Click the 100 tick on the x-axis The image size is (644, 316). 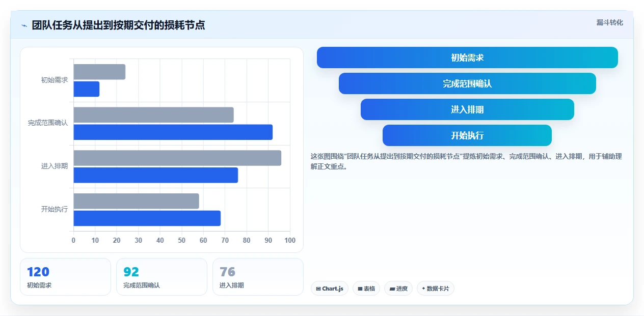point(290,240)
